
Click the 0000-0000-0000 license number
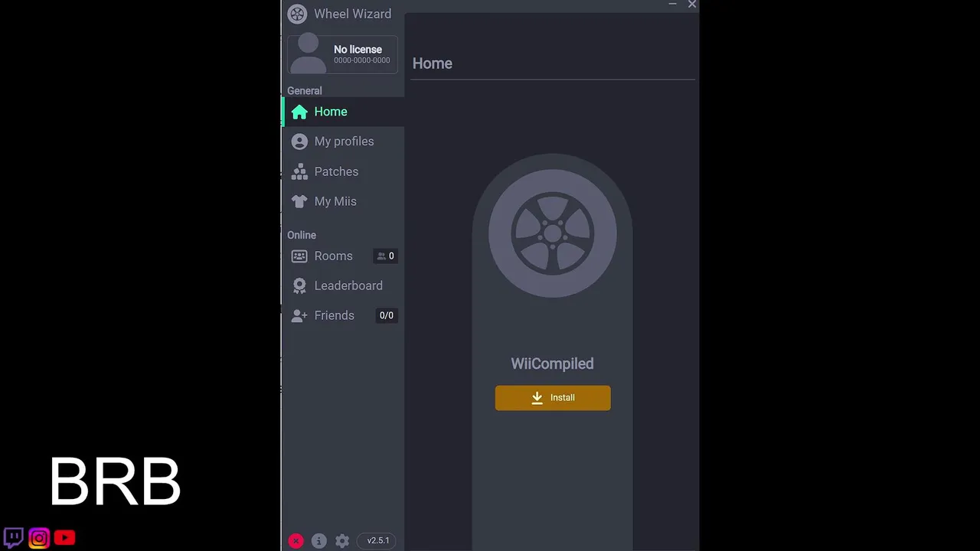(x=362, y=60)
